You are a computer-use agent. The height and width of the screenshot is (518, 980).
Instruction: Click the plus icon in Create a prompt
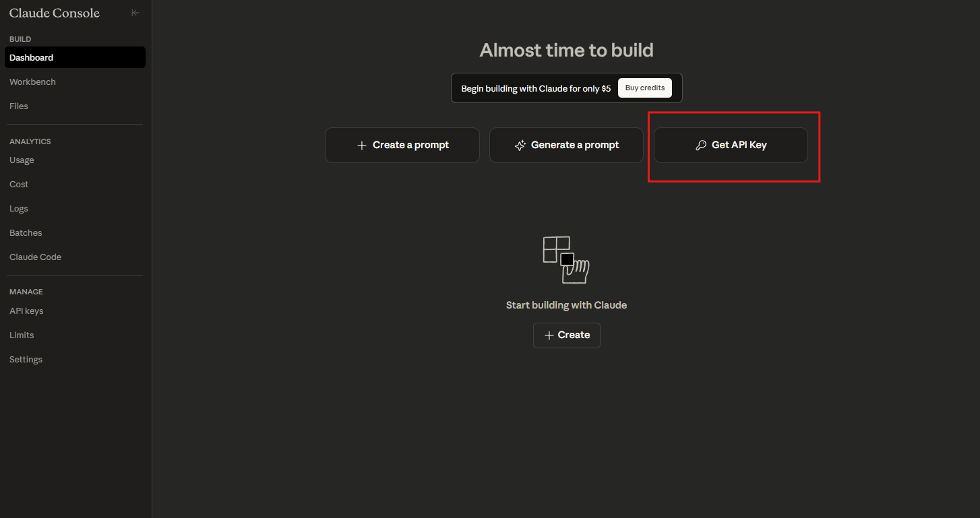pos(362,145)
